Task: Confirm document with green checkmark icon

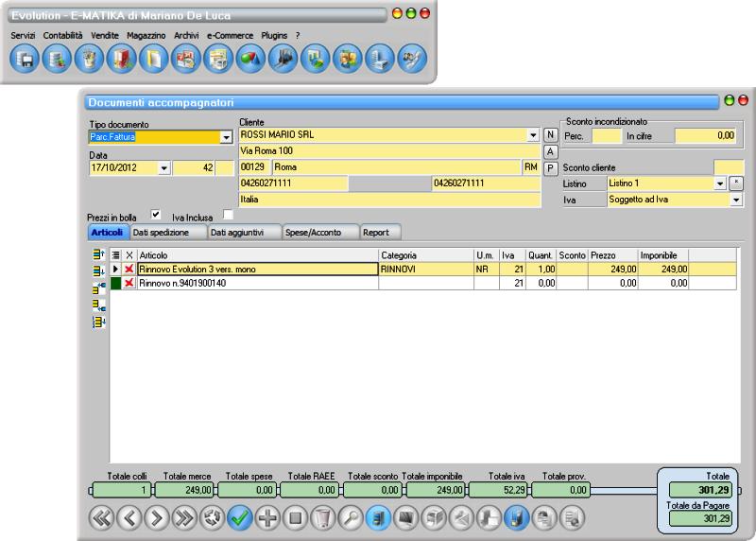Action: click(x=240, y=518)
